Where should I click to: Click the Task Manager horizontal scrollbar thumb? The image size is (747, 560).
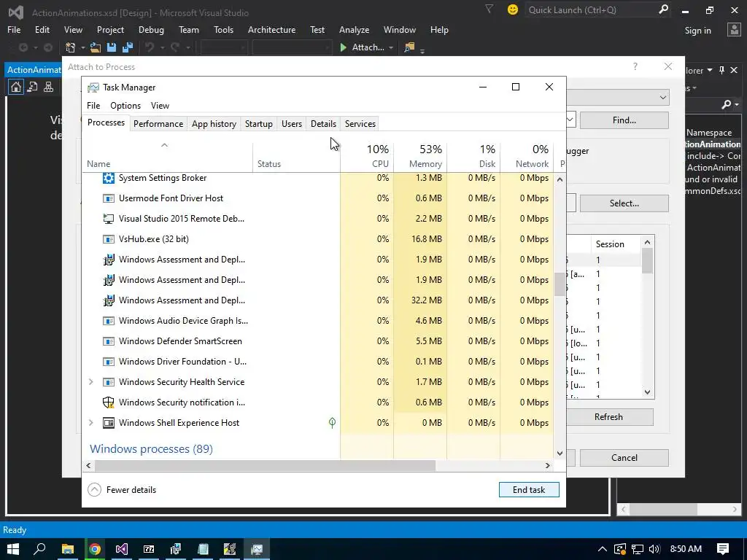265,465
